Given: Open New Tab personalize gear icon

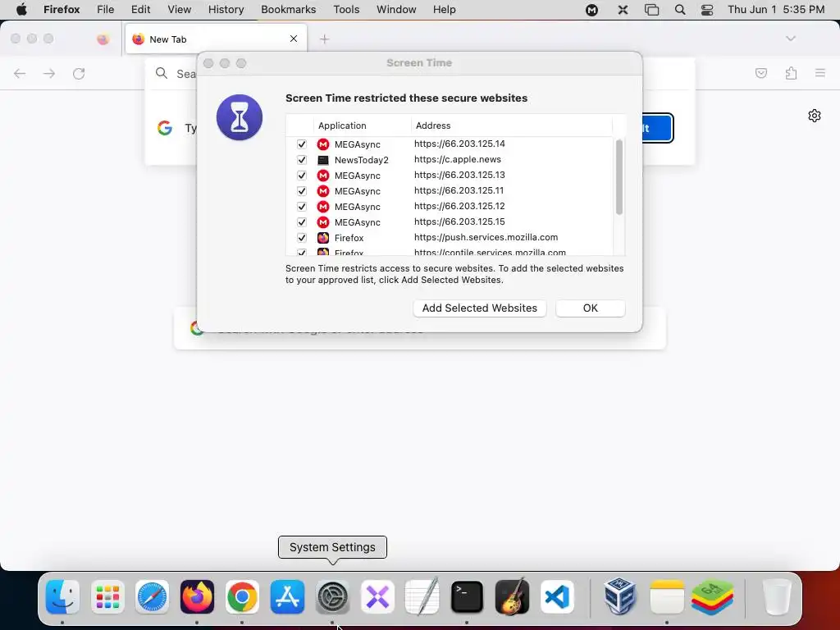Looking at the screenshot, I should 815,116.
